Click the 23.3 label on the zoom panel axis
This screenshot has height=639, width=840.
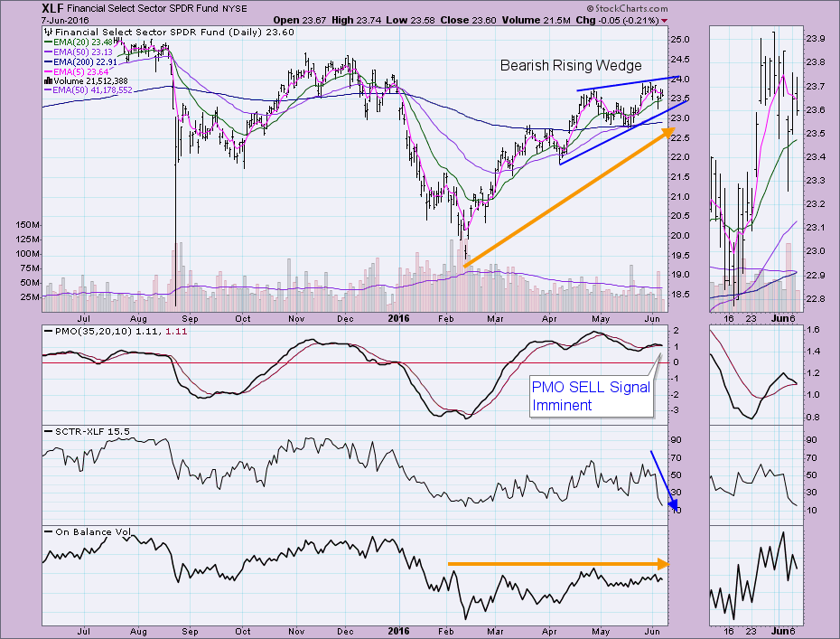coord(815,181)
